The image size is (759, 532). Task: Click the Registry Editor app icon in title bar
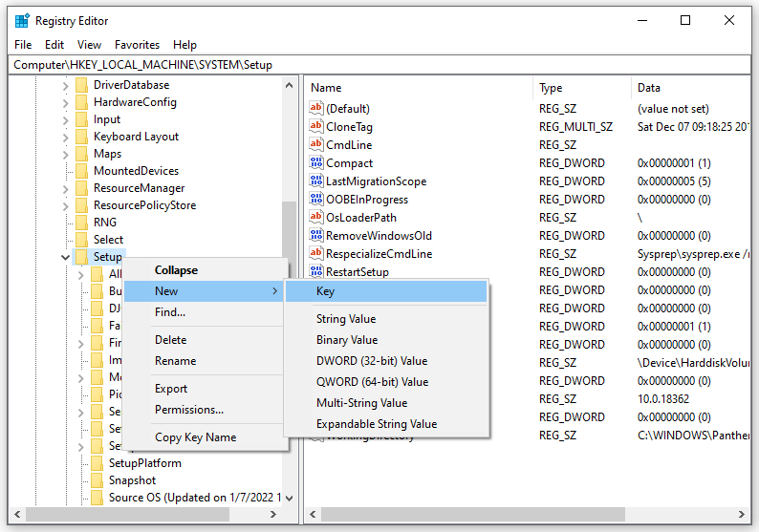22,21
